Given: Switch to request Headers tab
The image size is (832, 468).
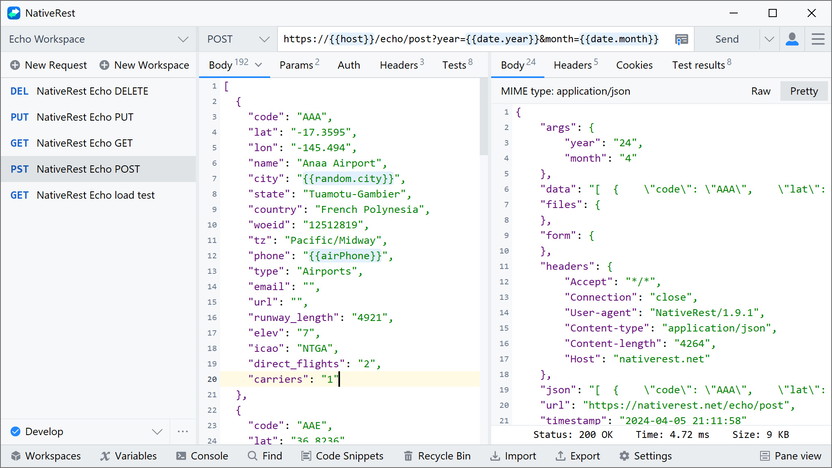Looking at the screenshot, I should 402,65.
